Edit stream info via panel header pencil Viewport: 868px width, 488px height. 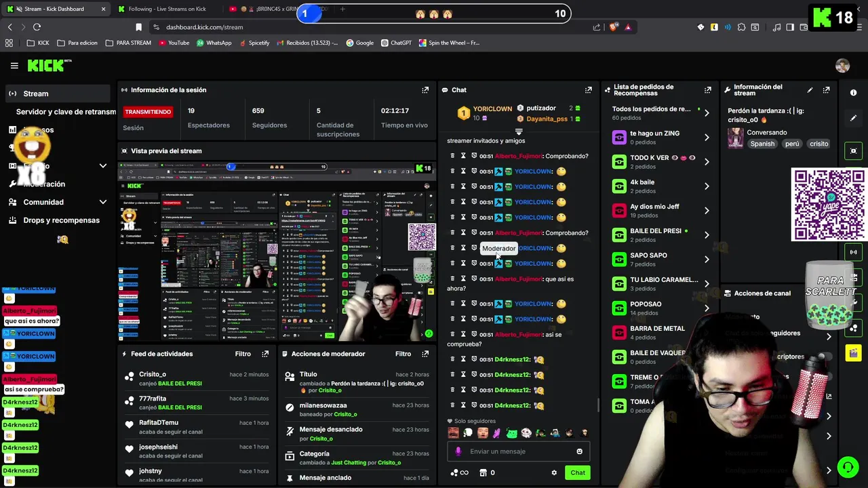pyautogui.click(x=810, y=89)
